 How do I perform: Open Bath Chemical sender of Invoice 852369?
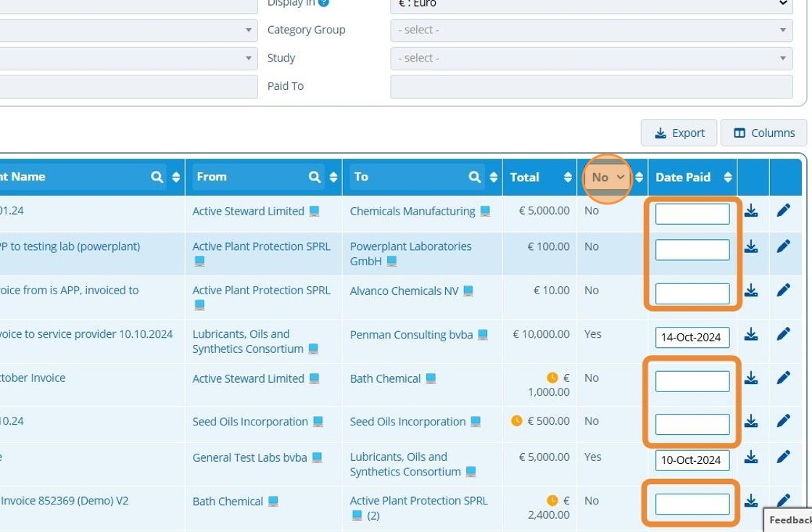pyautogui.click(x=228, y=502)
